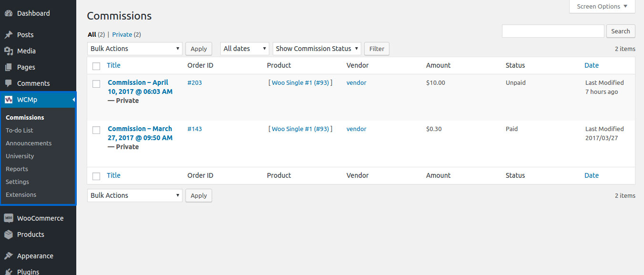This screenshot has width=644, height=275.
Task: Open order #203 link
Action: point(194,82)
